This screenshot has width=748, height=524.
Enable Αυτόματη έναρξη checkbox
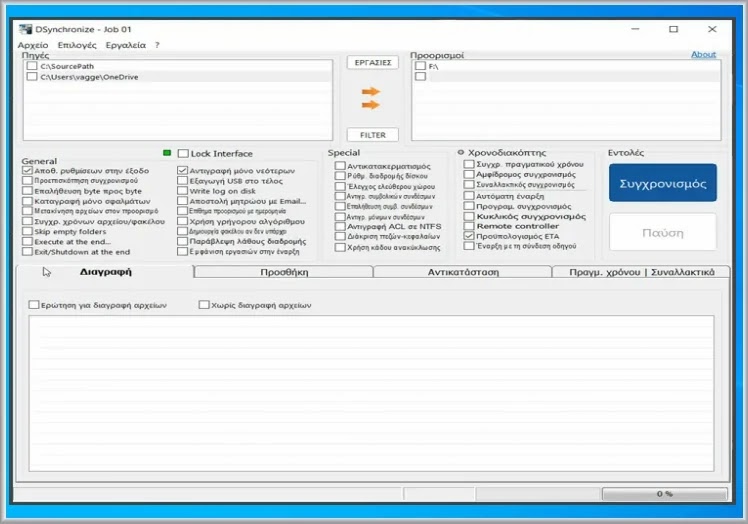tap(469, 196)
